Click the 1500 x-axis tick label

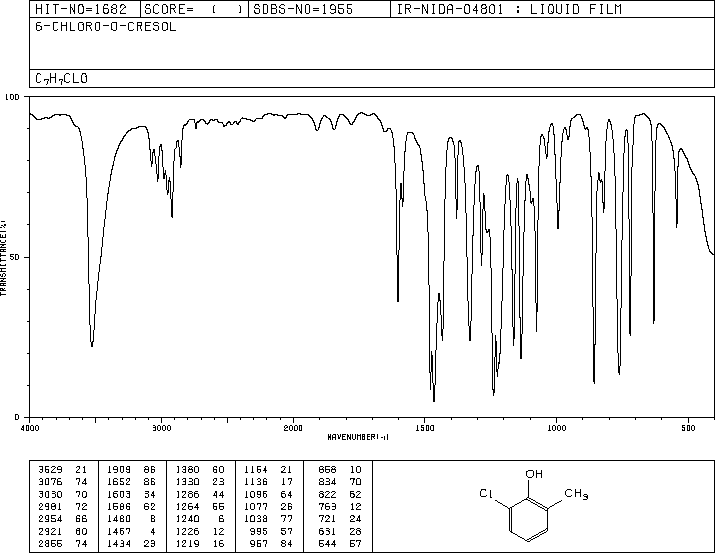[x=425, y=428]
